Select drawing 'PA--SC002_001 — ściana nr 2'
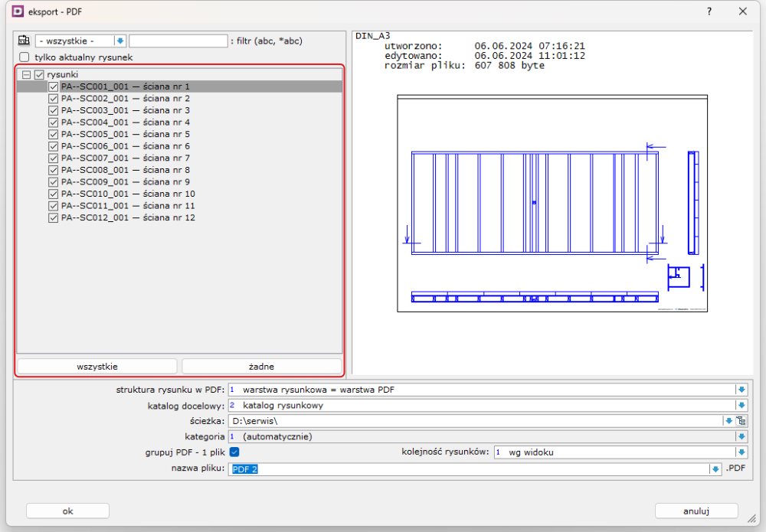The image size is (766, 532). tap(126, 99)
